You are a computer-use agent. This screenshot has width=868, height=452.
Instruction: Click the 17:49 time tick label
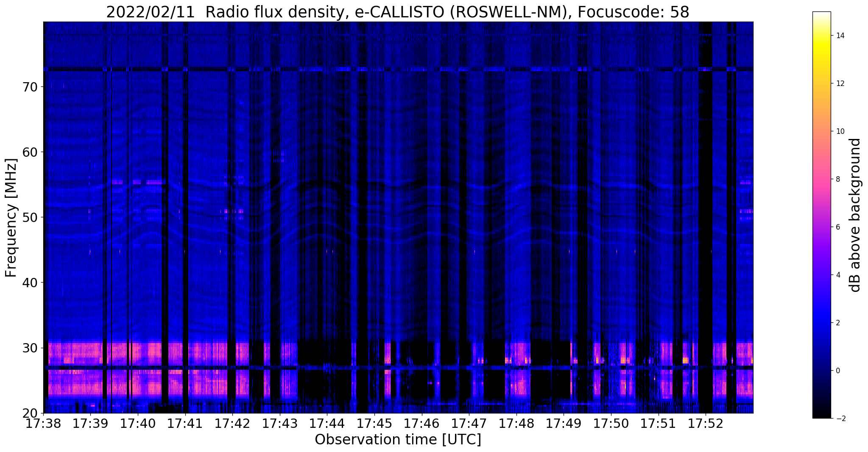pyautogui.click(x=564, y=424)
